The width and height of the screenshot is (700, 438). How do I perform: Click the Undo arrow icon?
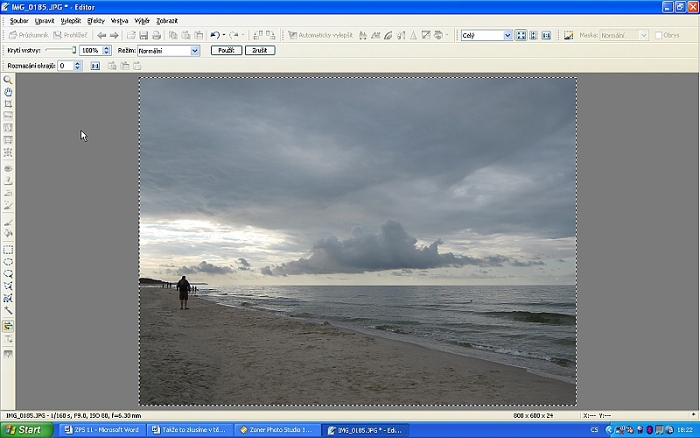(214, 35)
